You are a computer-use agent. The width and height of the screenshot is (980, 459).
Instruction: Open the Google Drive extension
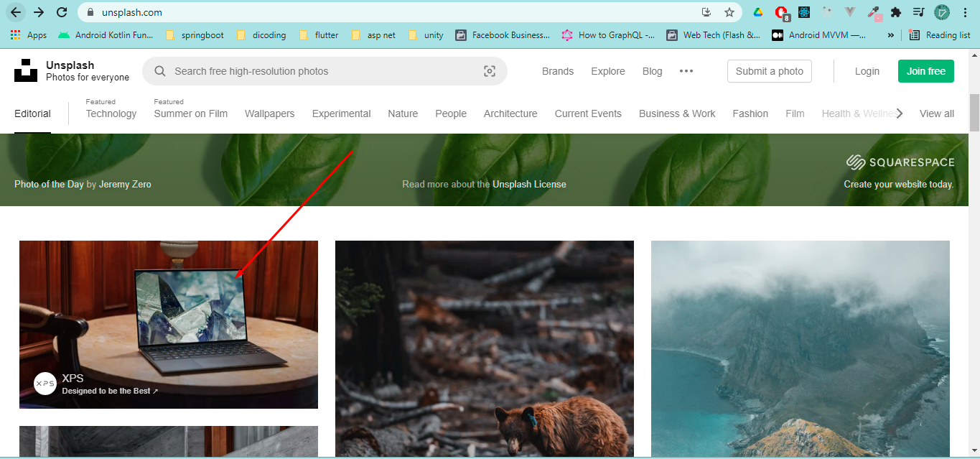[x=757, y=12]
